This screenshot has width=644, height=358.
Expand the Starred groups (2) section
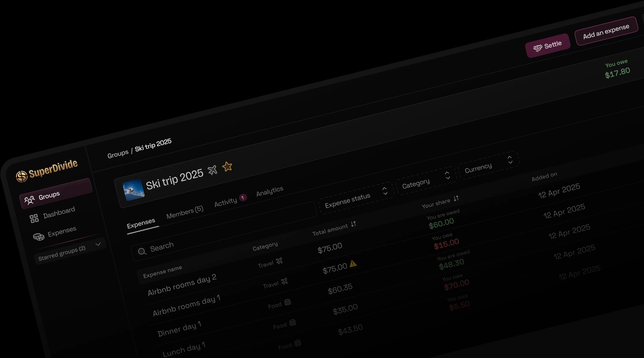coord(70,251)
